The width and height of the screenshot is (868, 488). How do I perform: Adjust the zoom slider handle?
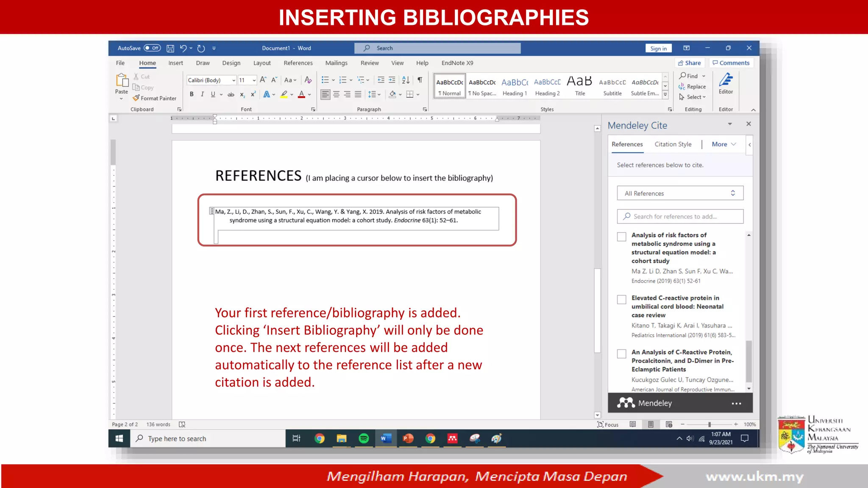coord(709,424)
